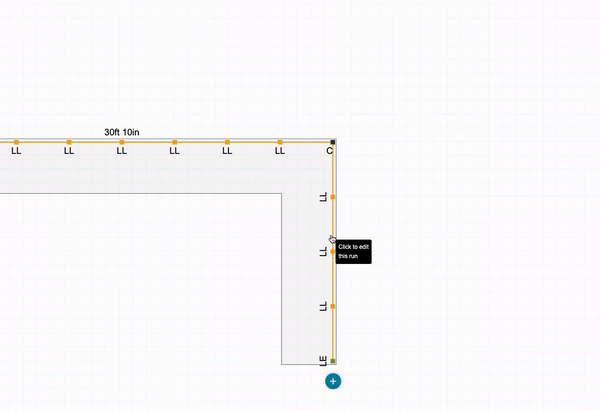Click the topmost orange node on vertical run
Viewport: 600px width, 411px height.
pyautogui.click(x=333, y=197)
